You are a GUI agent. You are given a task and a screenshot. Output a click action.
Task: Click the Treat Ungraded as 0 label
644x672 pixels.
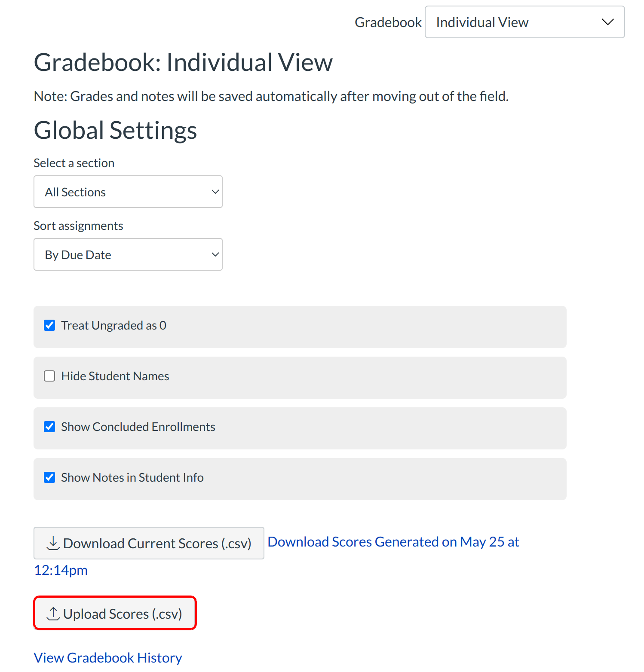pos(113,325)
